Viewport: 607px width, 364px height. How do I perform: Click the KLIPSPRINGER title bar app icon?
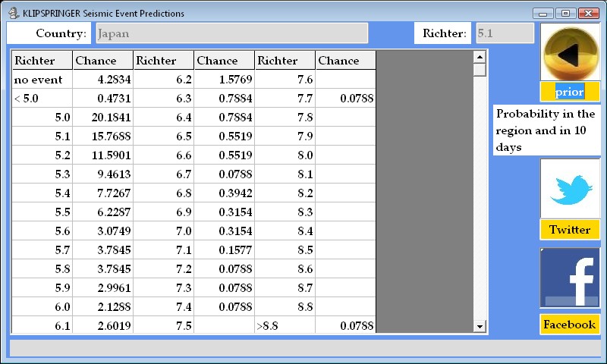pos(13,14)
